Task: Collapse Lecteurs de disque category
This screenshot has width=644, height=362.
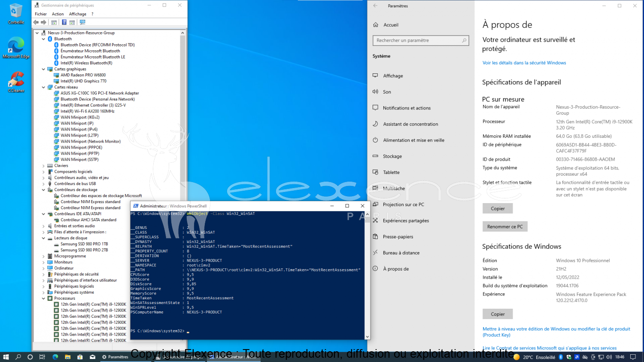Action: click(43, 238)
